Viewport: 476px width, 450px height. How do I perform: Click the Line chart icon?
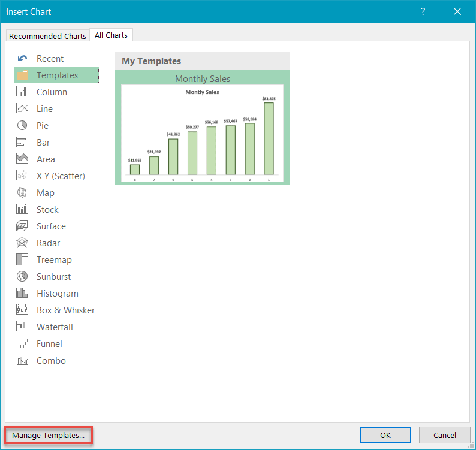22,108
